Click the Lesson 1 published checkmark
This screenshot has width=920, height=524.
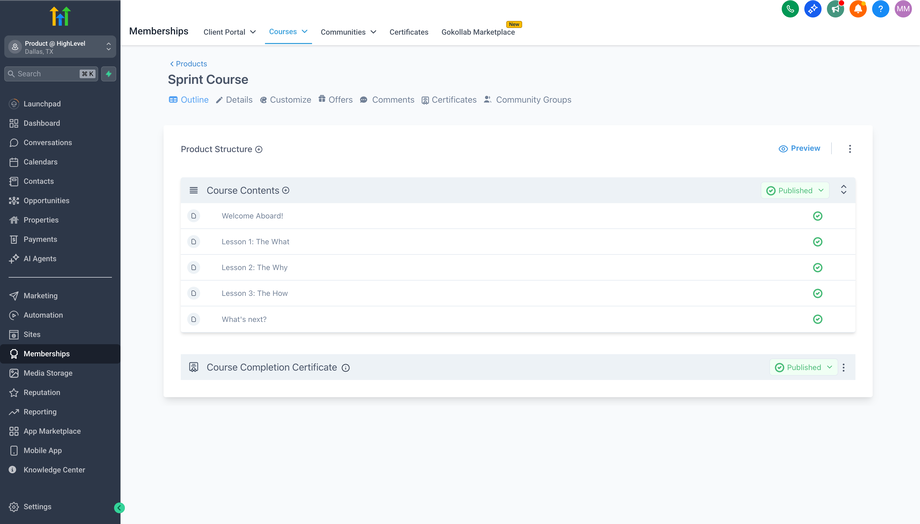click(817, 242)
